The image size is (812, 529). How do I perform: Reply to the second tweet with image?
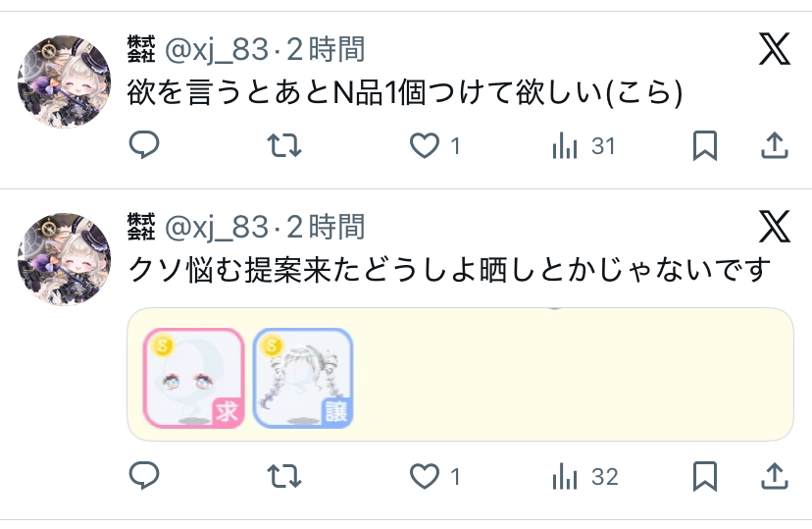pyautogui.click(x=144, y=476)
